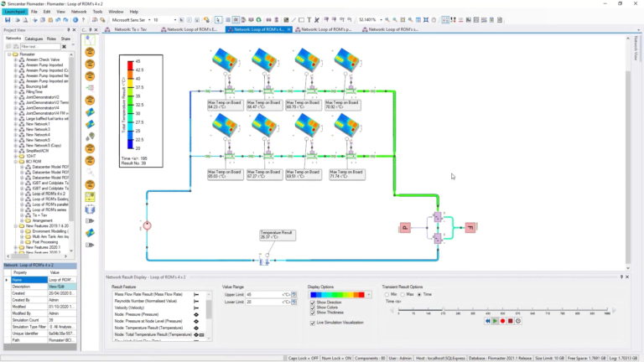The width and height of the screenshot is (644, 362).
Task: Click the zoom in magnifier icon
Action: (x=387, y=20)
